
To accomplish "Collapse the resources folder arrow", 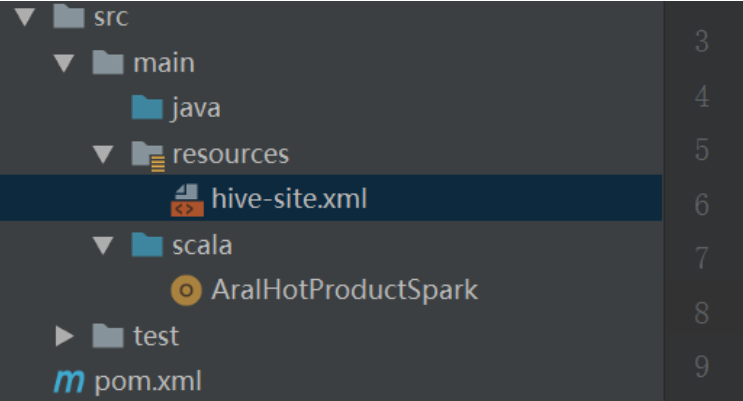I will click(x=104, y=154).
